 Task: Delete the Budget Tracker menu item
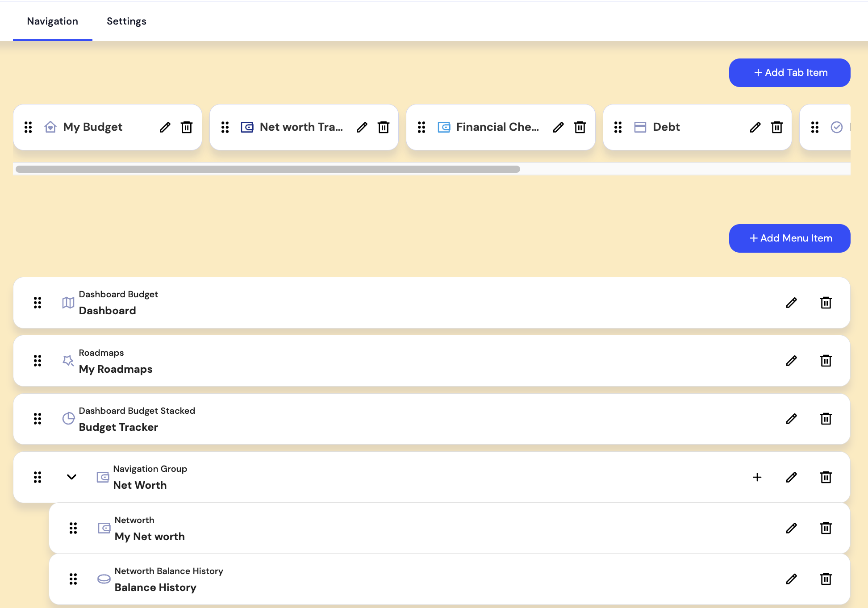[x=826, y=419]
